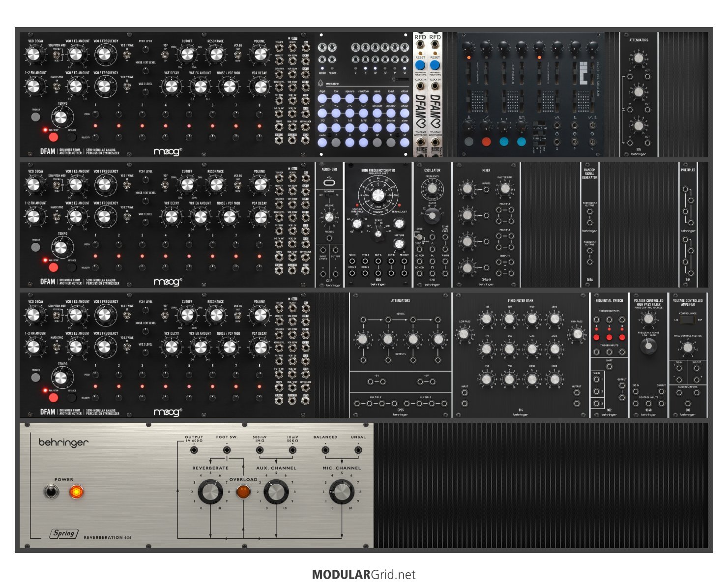Click the Maestro triangle shape button
The image size is (728, 585).
pyautogui.click(x=350, y=113)
